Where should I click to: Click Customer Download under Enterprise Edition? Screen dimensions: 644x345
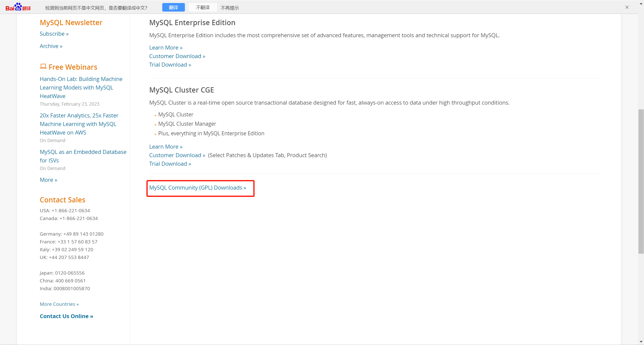click(177, 56)
